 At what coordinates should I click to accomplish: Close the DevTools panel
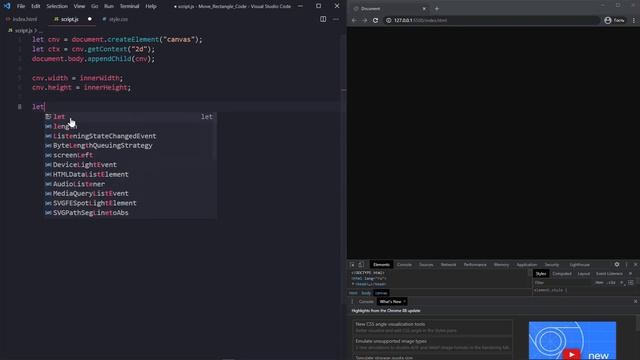click(636, 264)
